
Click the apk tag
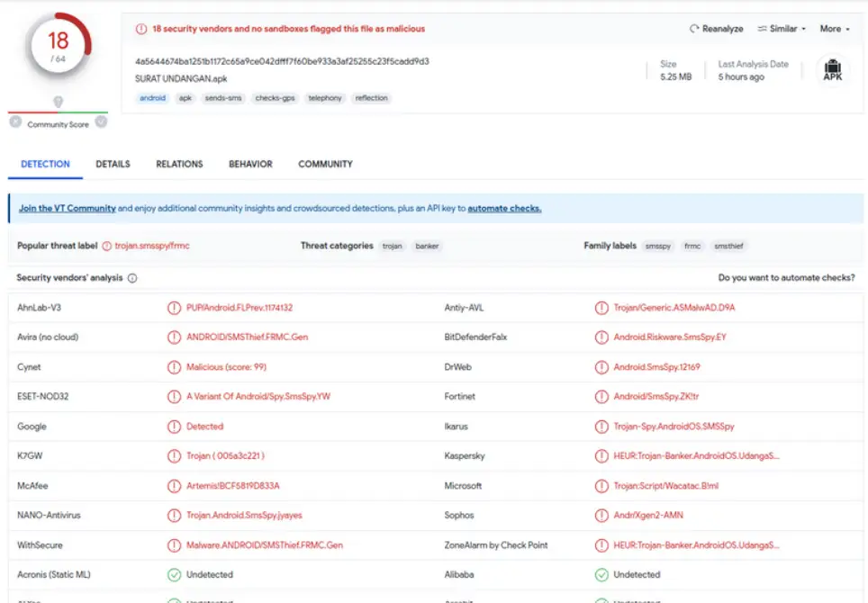click(x=185, y=98)
